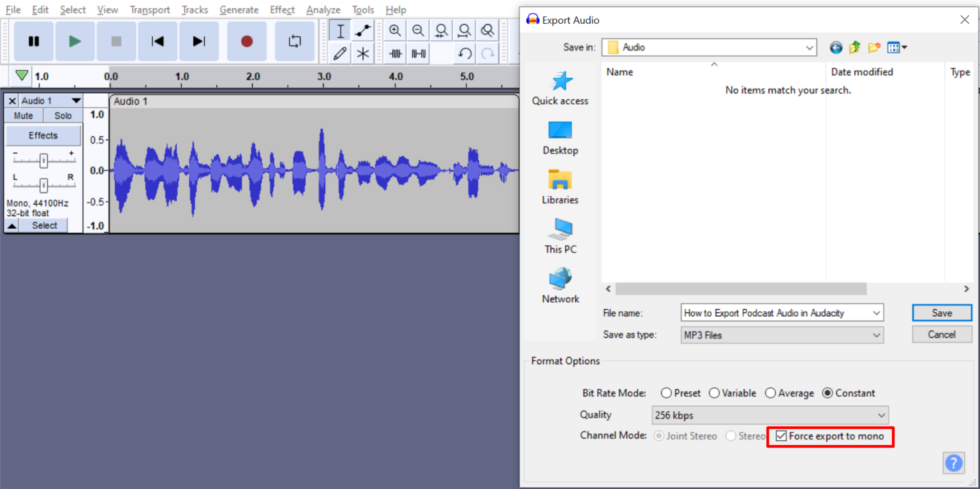
Task: Close track Audio 1 with the X
Action: pyautogui.click(x=12, y=101)
